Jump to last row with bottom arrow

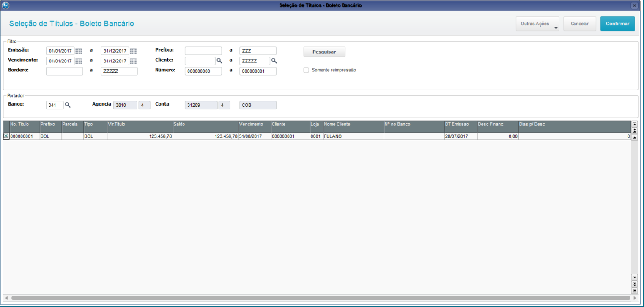coord(634,291)
